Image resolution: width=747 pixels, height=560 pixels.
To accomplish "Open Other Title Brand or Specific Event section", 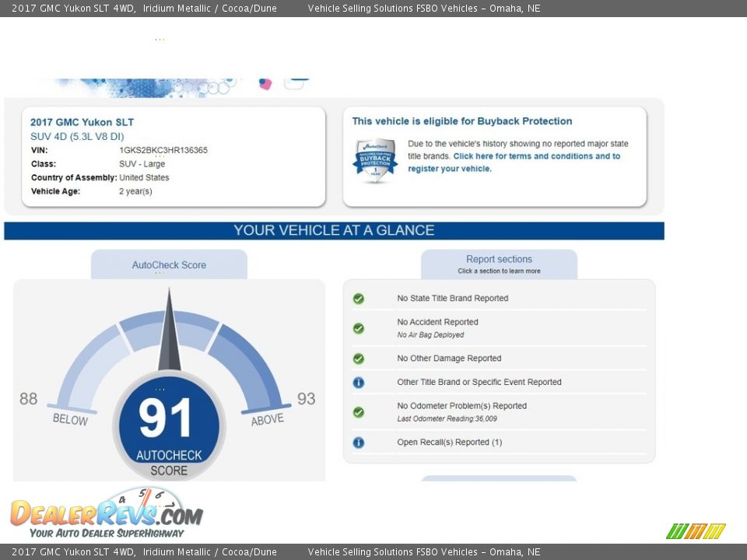I will click(479, 382).
